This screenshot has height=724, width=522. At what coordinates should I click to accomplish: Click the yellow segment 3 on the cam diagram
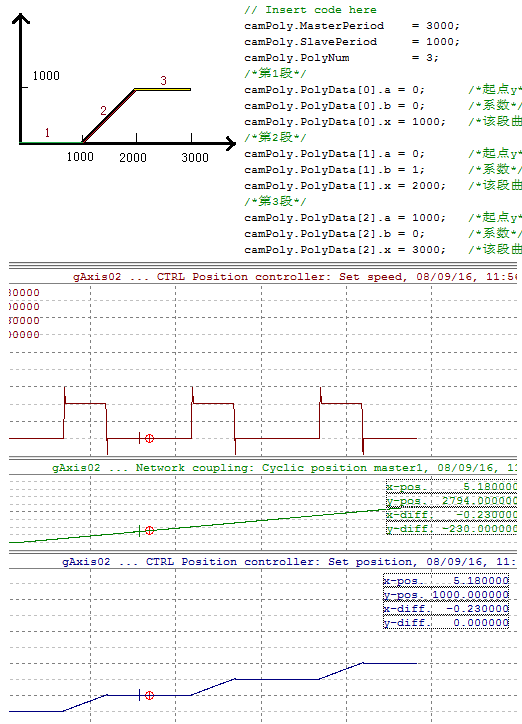tap(163, 89)
